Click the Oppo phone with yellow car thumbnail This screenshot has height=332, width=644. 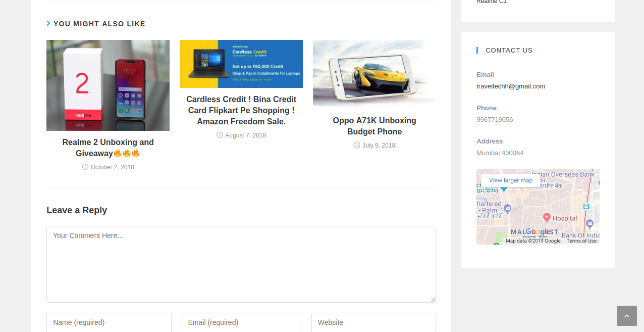tap(374, 73)
